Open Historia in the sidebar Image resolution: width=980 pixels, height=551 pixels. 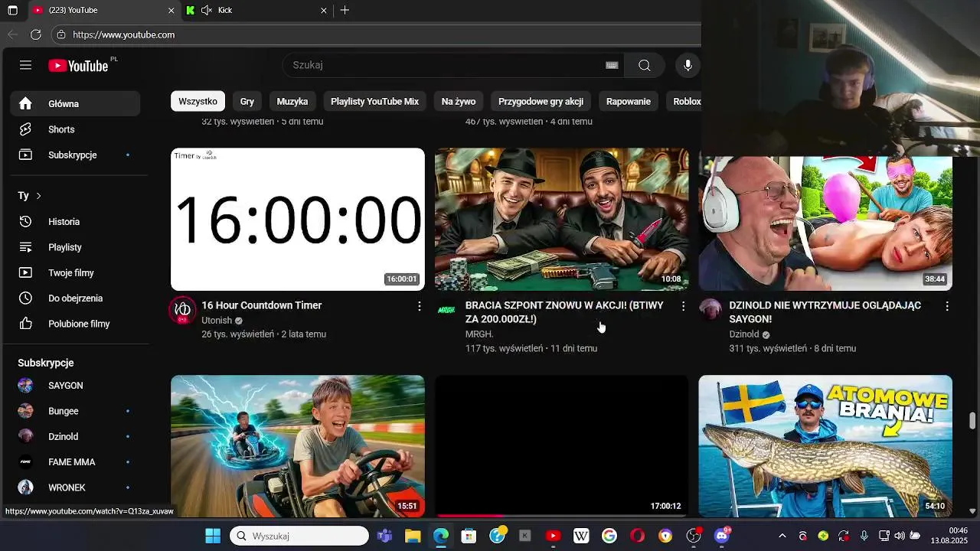[75, 222]
